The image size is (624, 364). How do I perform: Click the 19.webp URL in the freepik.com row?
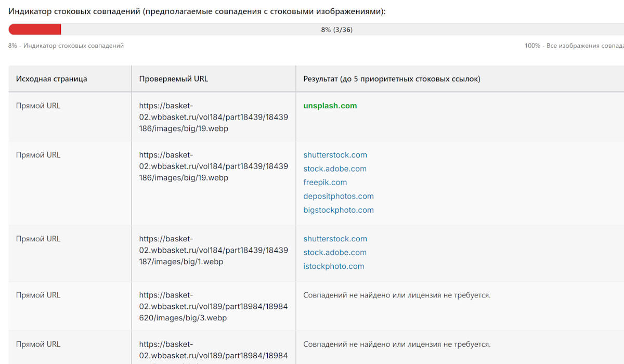point(213,166)
